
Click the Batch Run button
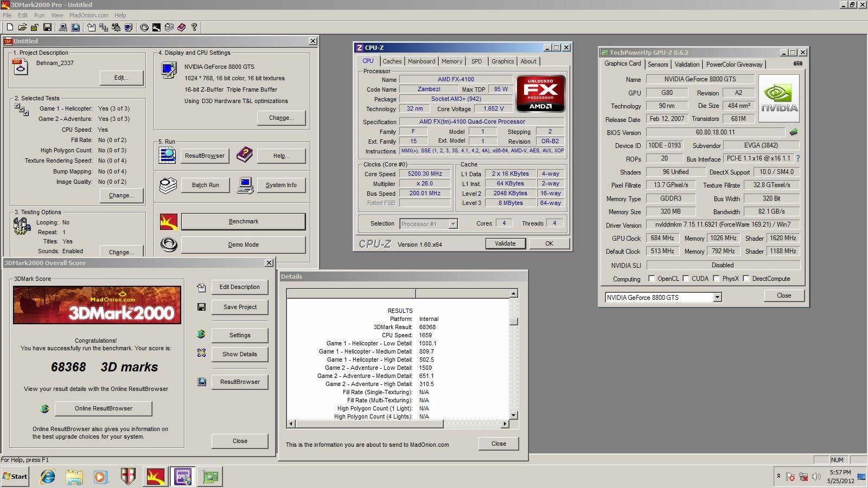point(205,185)
